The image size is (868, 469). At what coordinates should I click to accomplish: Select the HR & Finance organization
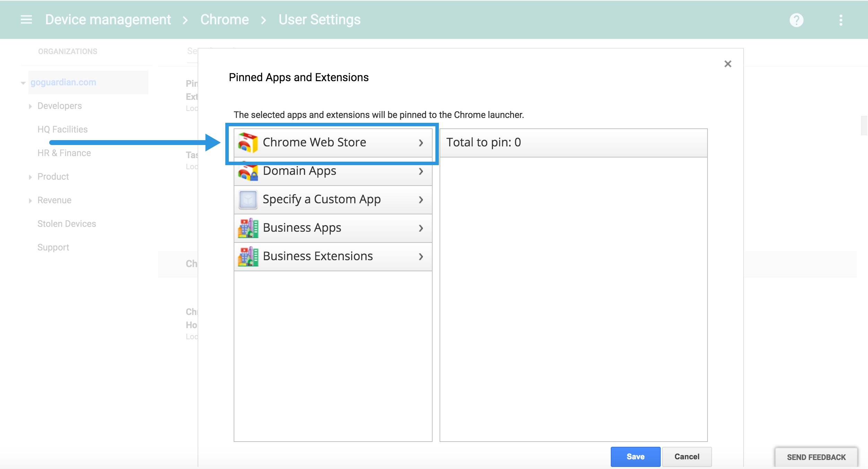click(63, 153)
